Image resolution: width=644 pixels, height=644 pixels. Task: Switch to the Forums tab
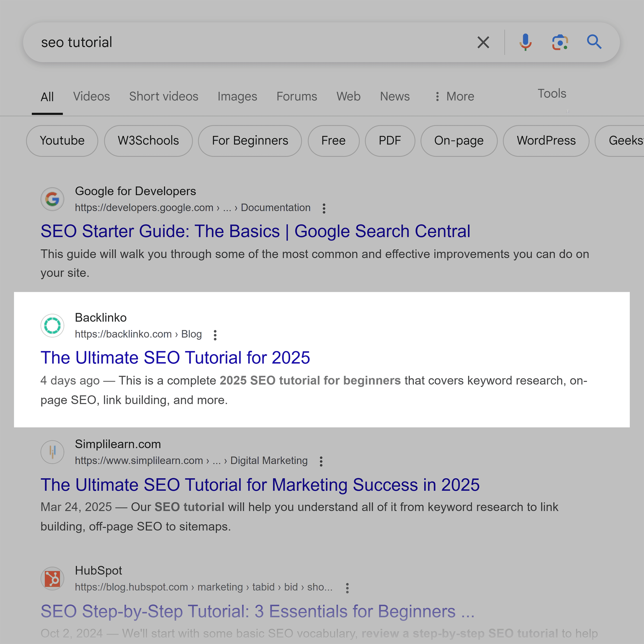(x=297, y=96)
